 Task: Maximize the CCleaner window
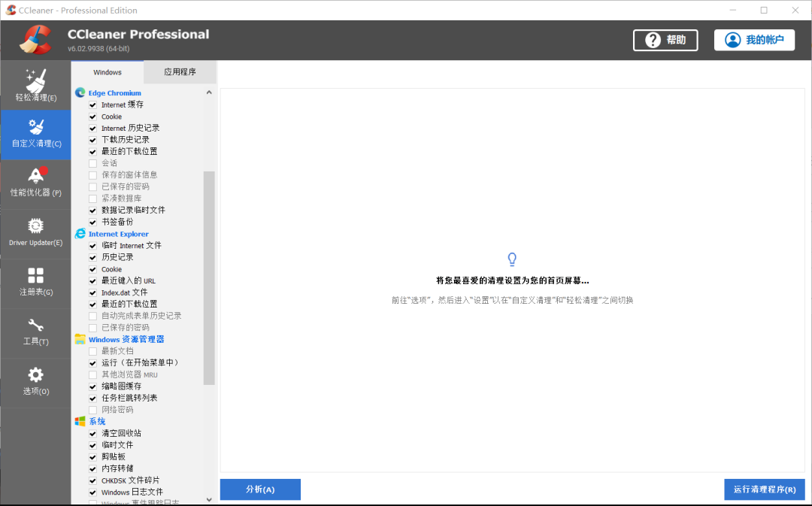coord(764,11)
